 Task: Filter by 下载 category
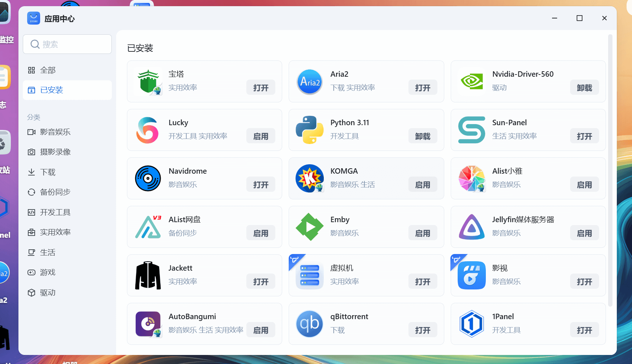(67, 172)
